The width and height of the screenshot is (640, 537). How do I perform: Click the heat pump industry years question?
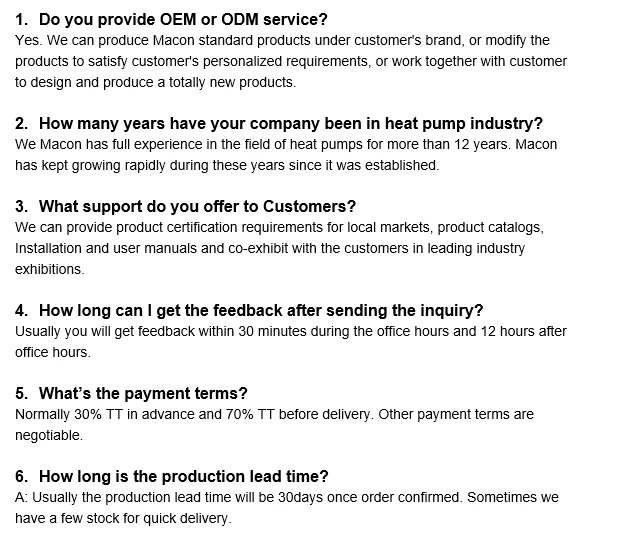291,123
